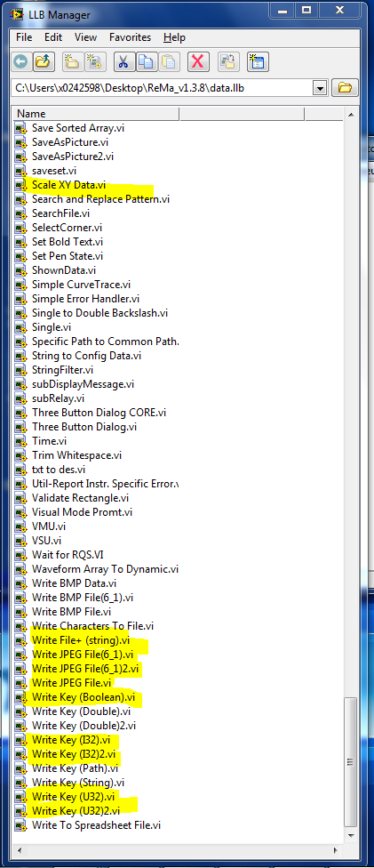Select String to Config Data.vi
This screenshot has height=868, width=374.
tap(86, 356)
